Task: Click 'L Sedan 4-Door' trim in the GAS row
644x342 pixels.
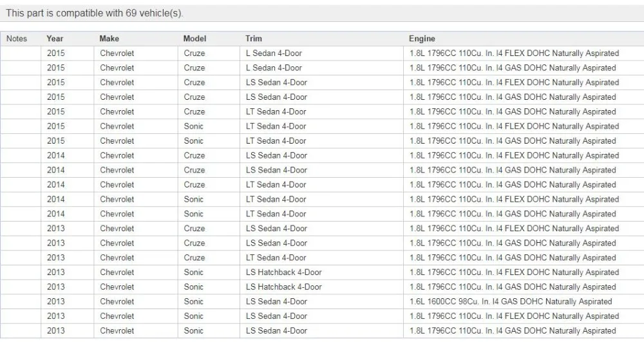Action: click(274, 68)
